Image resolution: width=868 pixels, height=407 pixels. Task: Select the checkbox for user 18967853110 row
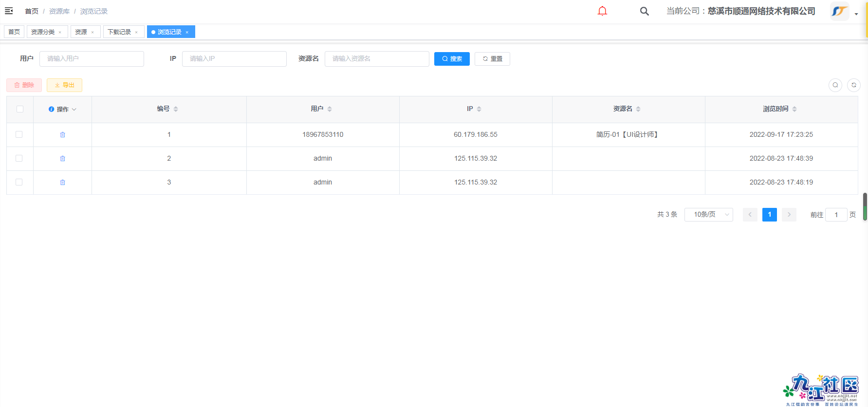[19, 134]
